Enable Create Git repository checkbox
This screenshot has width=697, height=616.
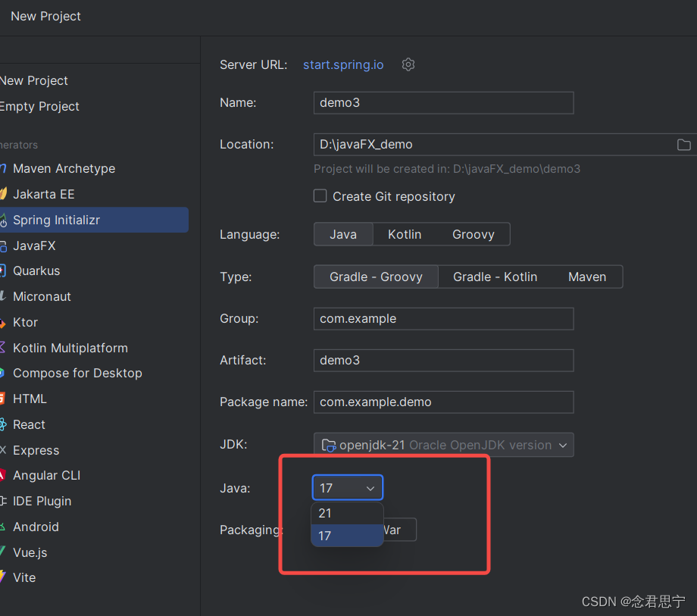click(x=320, y=196)
